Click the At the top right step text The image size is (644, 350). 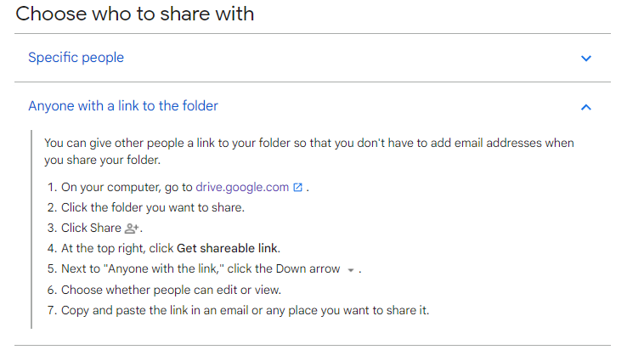pyautogui.click(x=117, y=249)
